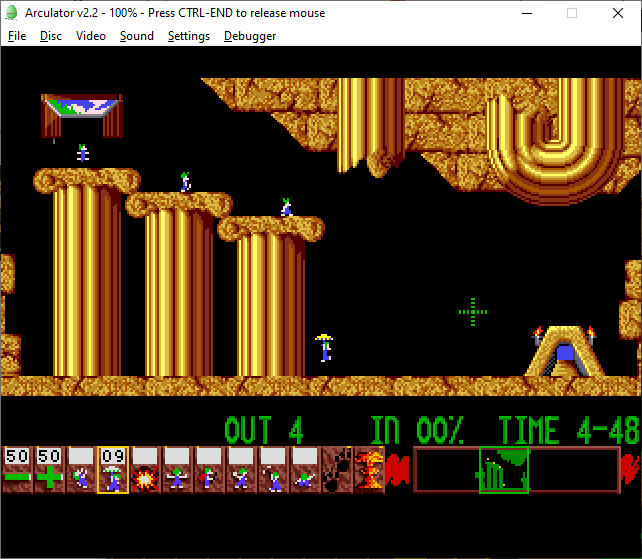Close the Arculator window
Viewport: 642px width, 559px height.
point(618,13)
